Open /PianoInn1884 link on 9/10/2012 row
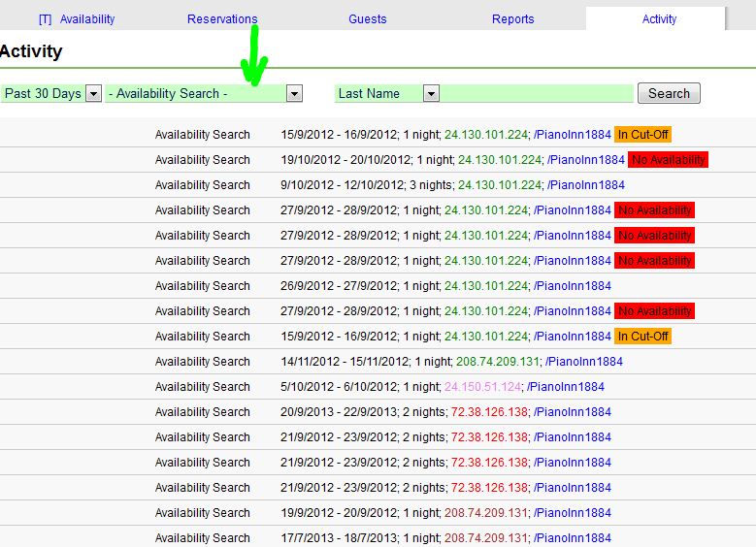This screenshot has width=756, height=547. point(586,185)
